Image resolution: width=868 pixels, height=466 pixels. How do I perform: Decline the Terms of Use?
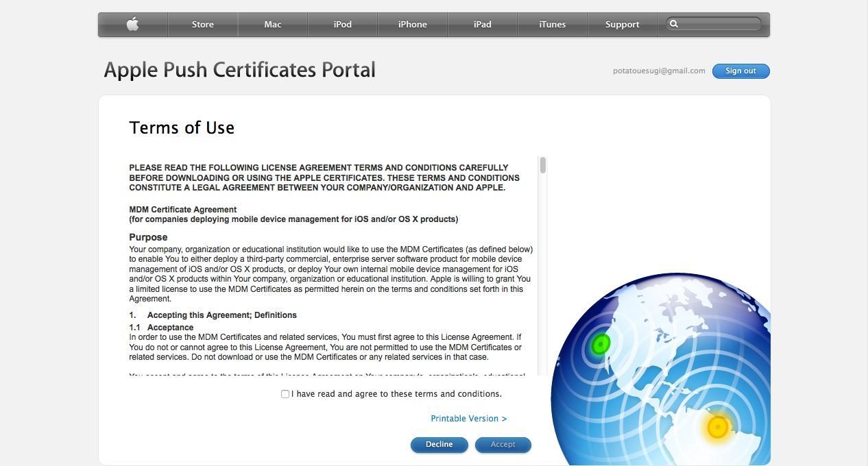pyautogui.click(x=439, y=445)
